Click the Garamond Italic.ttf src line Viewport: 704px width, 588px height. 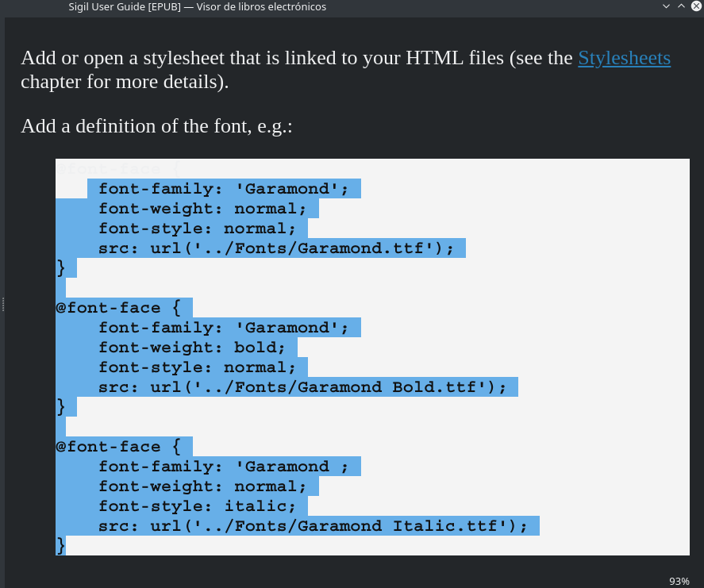point(313,526)
